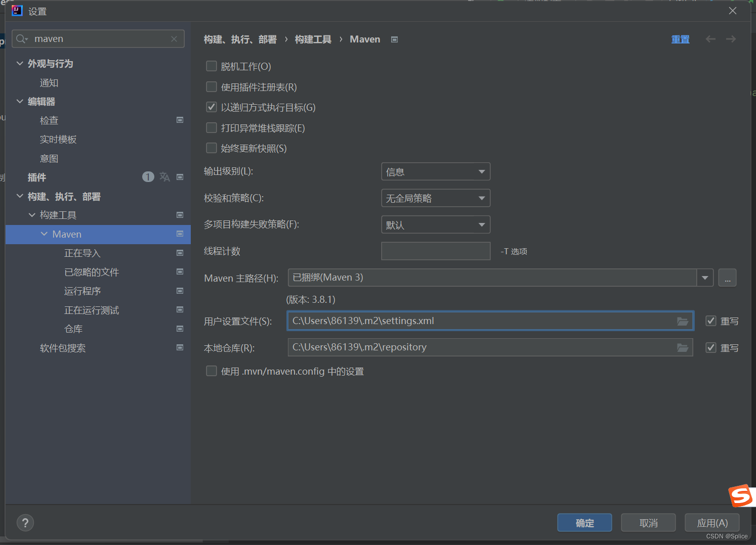Image resolution: width=756 pixels, height=545 pixels.
Task: Enable 脱机工作(O) checkbox
Action: click(x=212, y=66)
